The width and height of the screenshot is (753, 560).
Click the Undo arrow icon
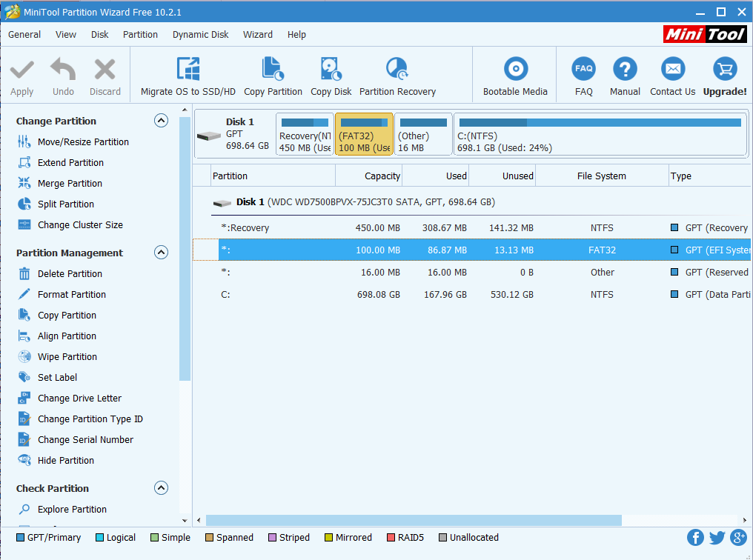63,69
